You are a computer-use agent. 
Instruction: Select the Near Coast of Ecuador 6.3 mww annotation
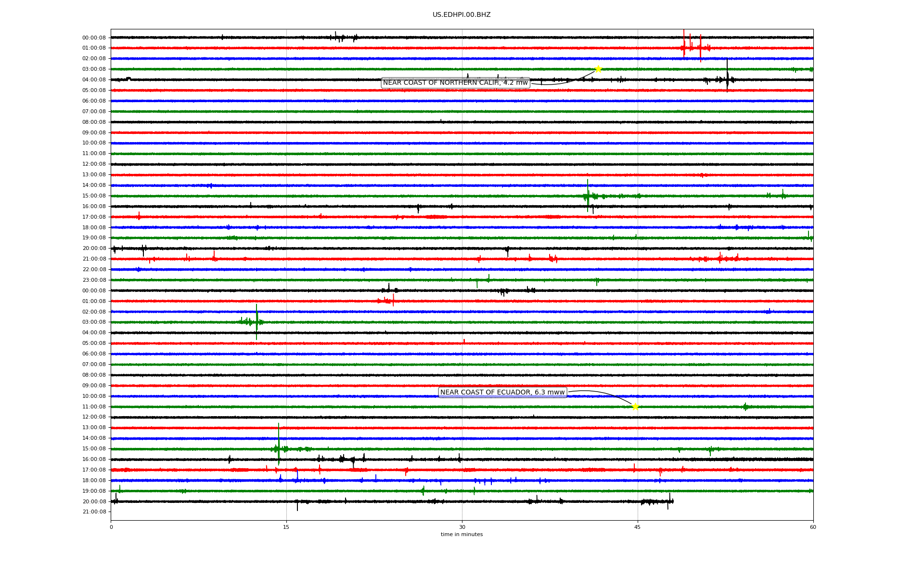point(502,392)
